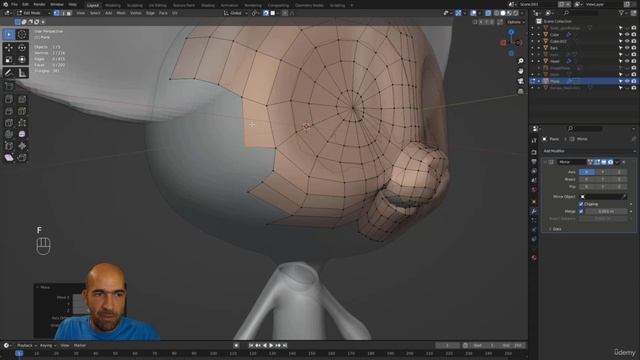The width and height of the screenshot is (640, 360).
Task: Toggle Mirror Axis X button
Action: pyautogui.click(x=587, y=172)
